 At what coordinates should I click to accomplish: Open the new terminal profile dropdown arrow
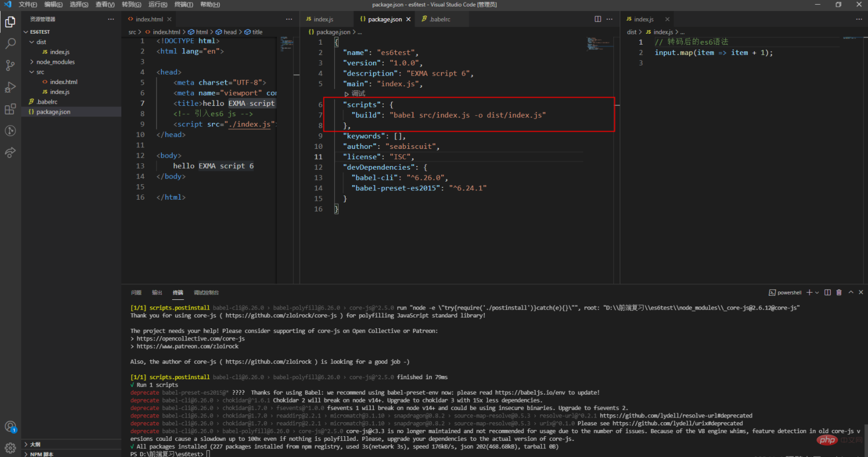[817, 293]
